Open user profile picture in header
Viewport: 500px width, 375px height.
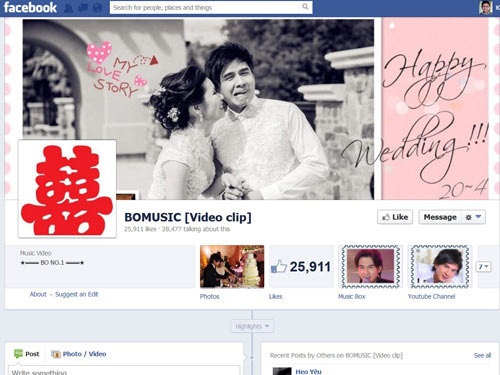(x=485, y=7)
